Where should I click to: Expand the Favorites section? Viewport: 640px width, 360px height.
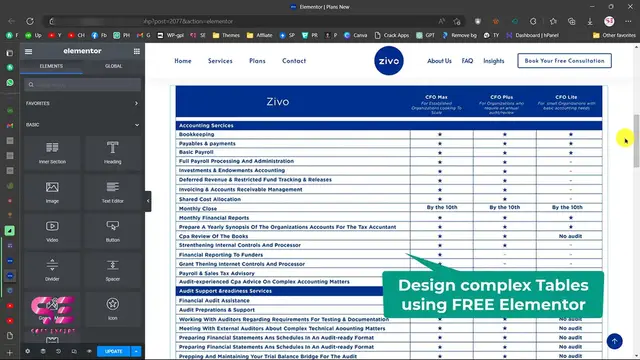coord(83,104)
